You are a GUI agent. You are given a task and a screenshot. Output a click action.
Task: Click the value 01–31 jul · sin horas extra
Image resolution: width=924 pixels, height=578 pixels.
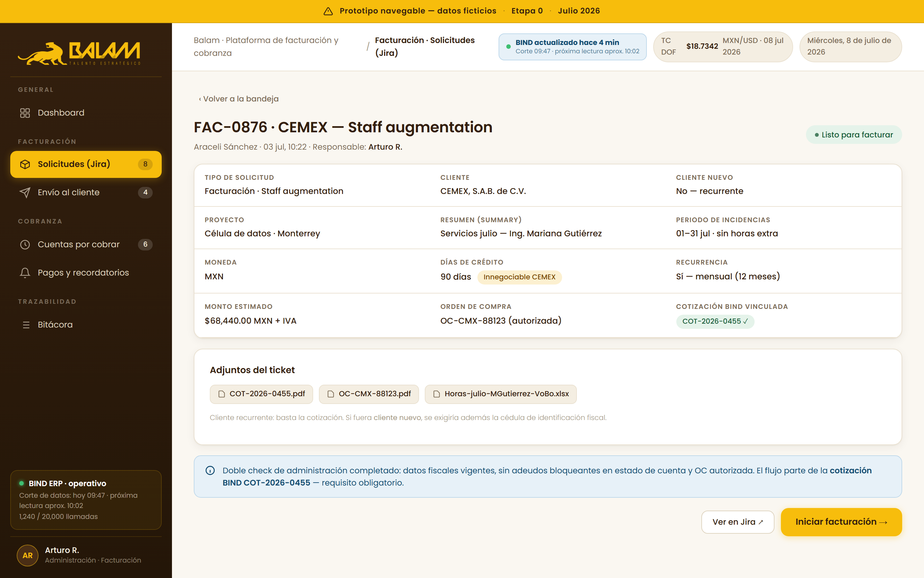(x=727, y=233)
